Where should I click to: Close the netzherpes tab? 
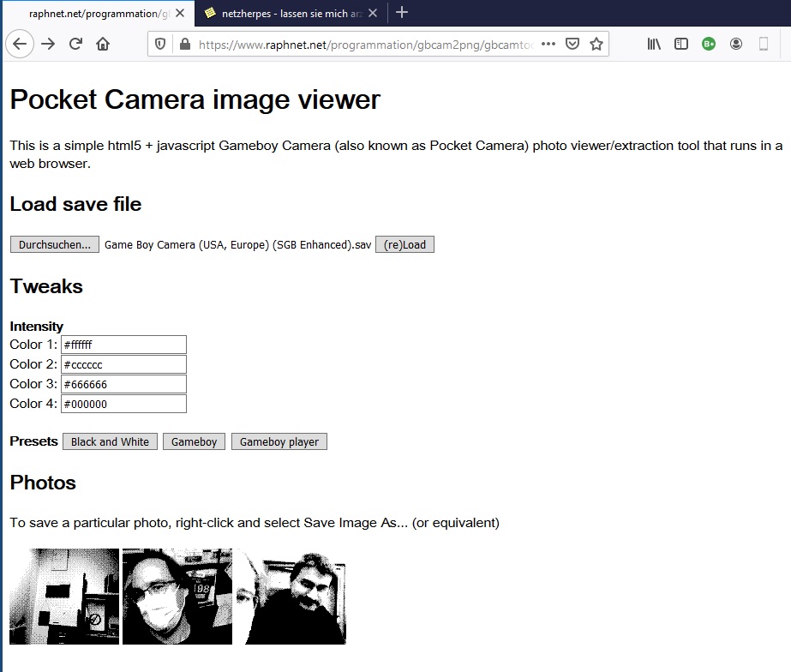[373, 13]
